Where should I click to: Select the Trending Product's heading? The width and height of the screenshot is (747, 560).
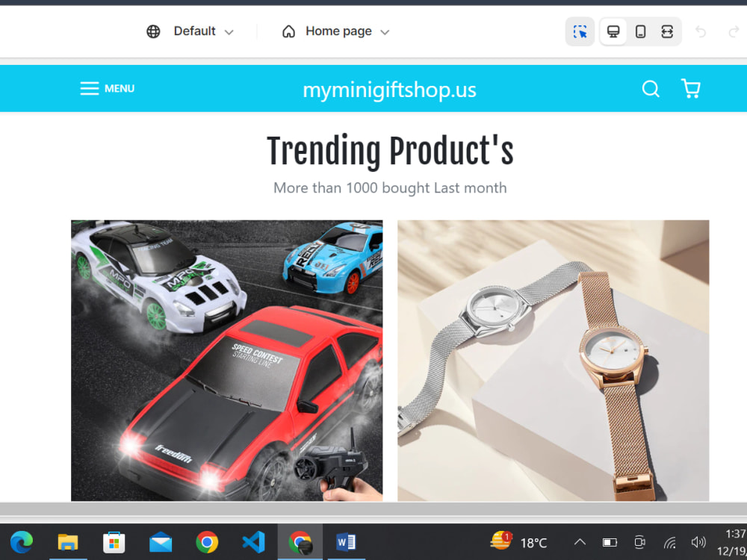coord(390,151)
